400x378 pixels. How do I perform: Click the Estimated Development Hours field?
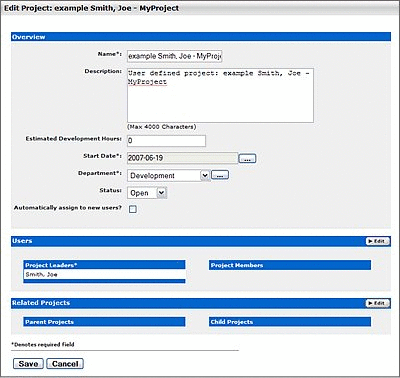[x=166, y=141]
